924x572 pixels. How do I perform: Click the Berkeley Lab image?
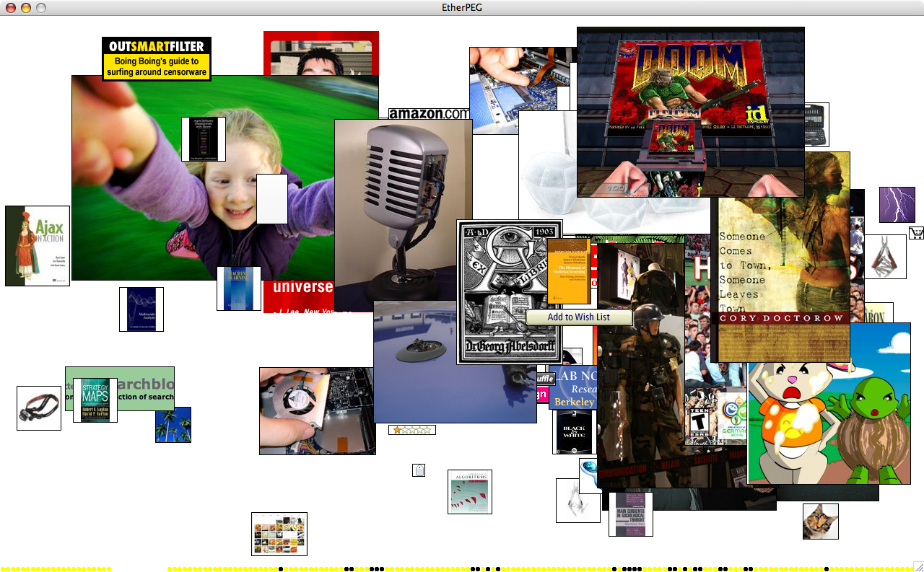pyautogui.click(x=573, y=387)
